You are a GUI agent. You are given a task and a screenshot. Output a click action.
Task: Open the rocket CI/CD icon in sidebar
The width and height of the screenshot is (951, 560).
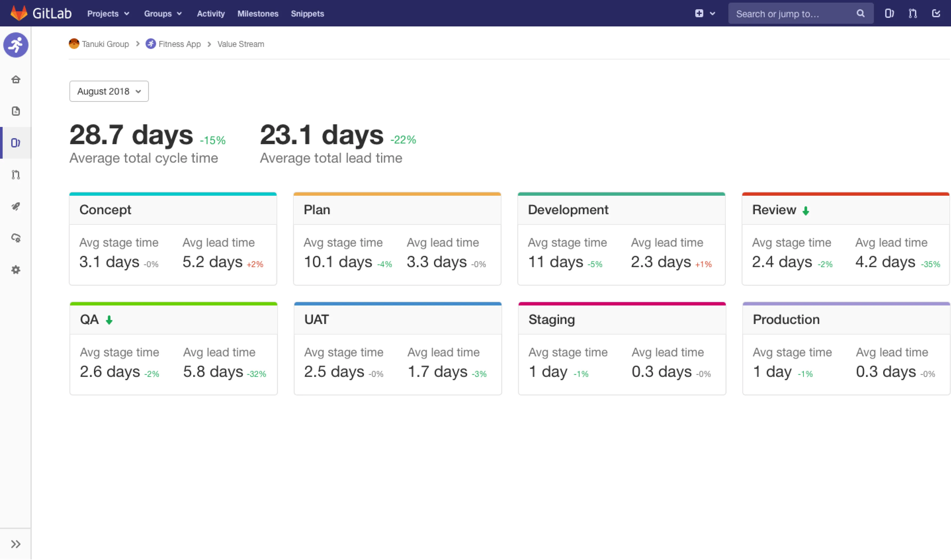[x=16, y=206]
